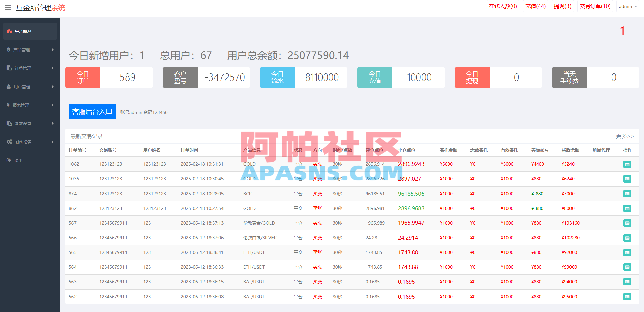This screenshot has height=312, width=644.
Task: Select the 产品管理 bitcoin icon in sidebar
Action: coord(8,49)
